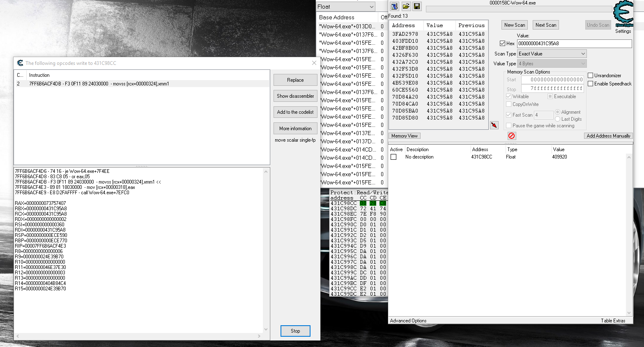Click the open file folder icon
This screenshot has height=347, width=644.
click(406, 6)
